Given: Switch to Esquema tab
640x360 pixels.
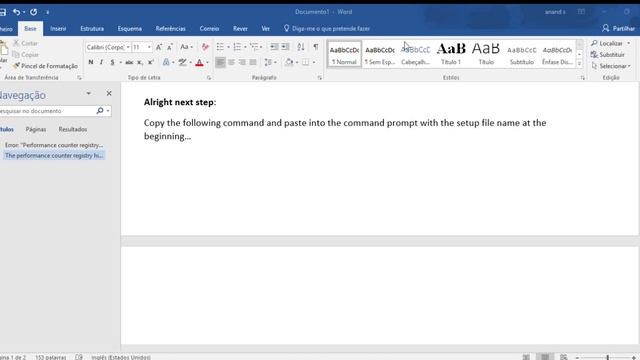Looking at the screenshot, I should click(x=129, y=29).
